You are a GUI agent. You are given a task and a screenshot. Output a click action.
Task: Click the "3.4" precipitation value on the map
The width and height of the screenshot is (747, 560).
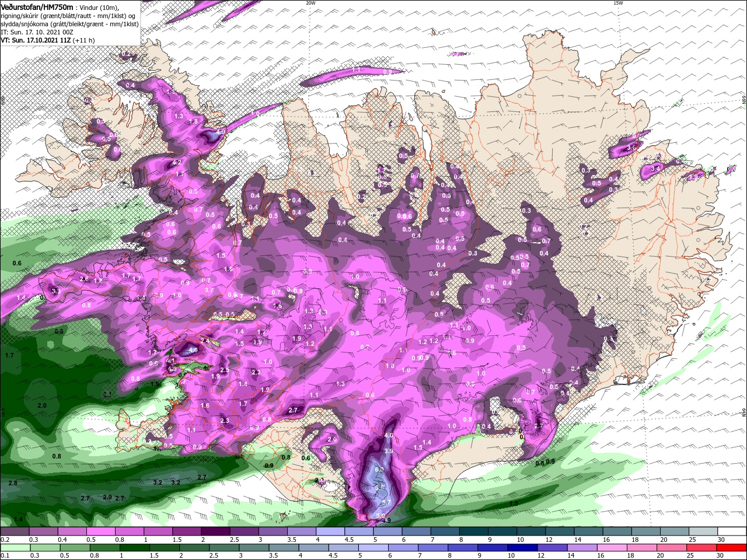coord(655,169)
